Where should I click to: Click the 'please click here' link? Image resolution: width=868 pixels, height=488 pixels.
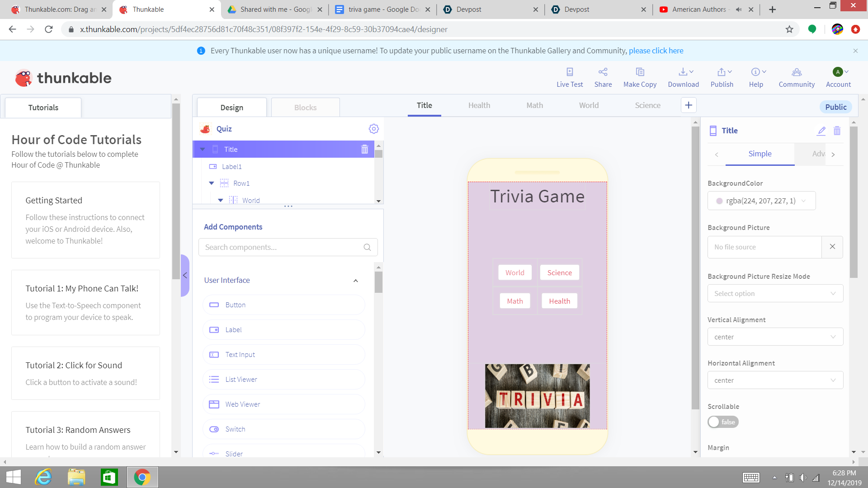(x=656, y=51)
